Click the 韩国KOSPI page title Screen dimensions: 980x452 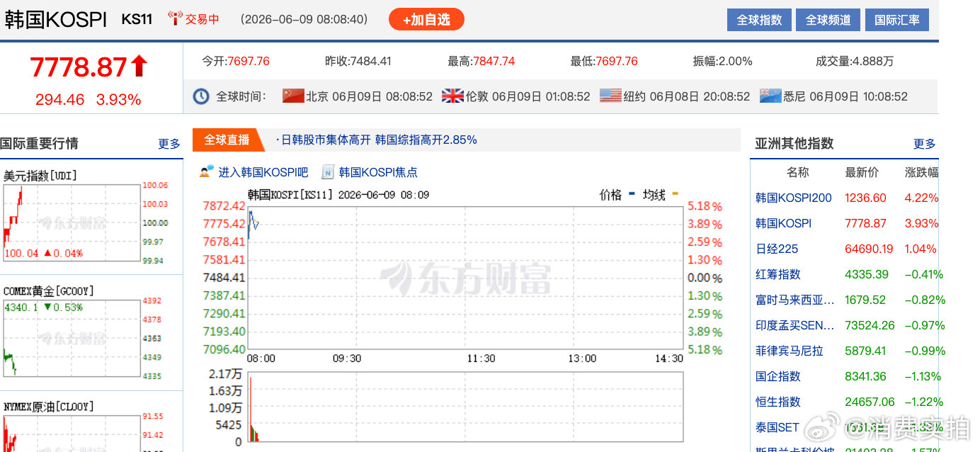pos(56,19)
